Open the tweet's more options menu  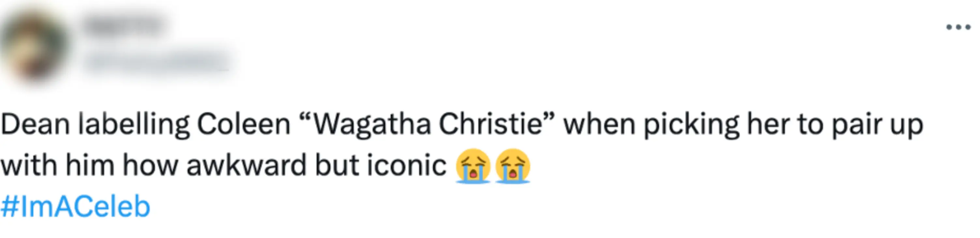click(958, 27)
